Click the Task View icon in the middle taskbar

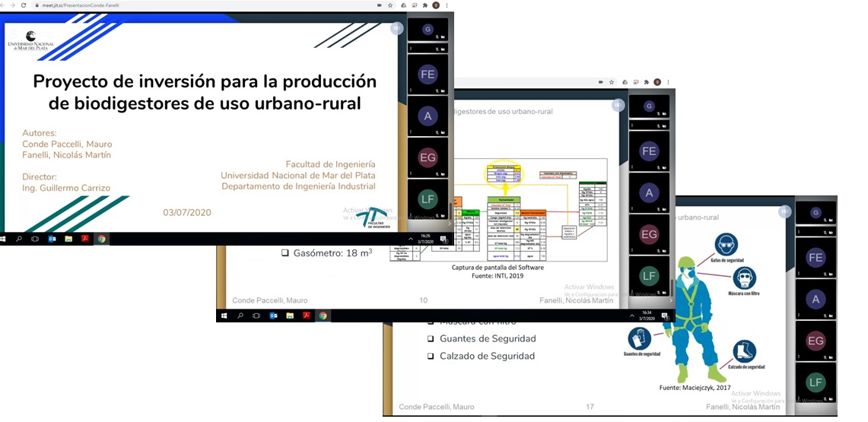click(256, 316)
